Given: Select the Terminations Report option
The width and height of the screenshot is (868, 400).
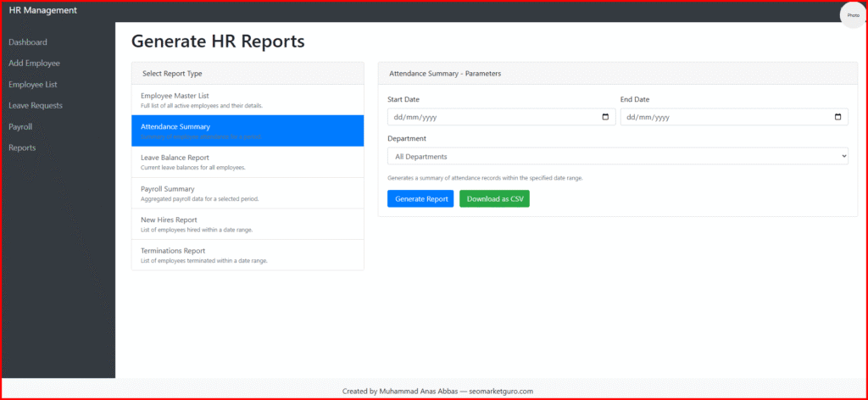Looking at the screenshot, I should pyautogui.click(x=248, y=255).
